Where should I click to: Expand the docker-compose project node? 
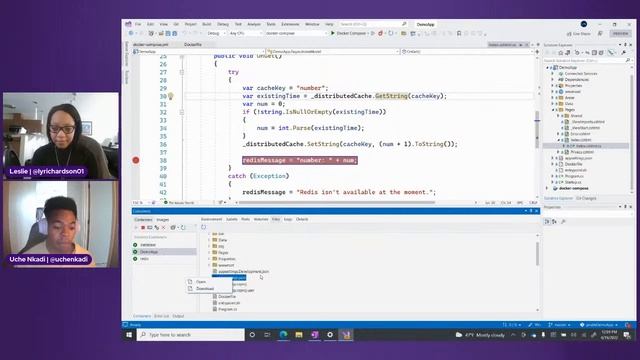tap(548, 188)
